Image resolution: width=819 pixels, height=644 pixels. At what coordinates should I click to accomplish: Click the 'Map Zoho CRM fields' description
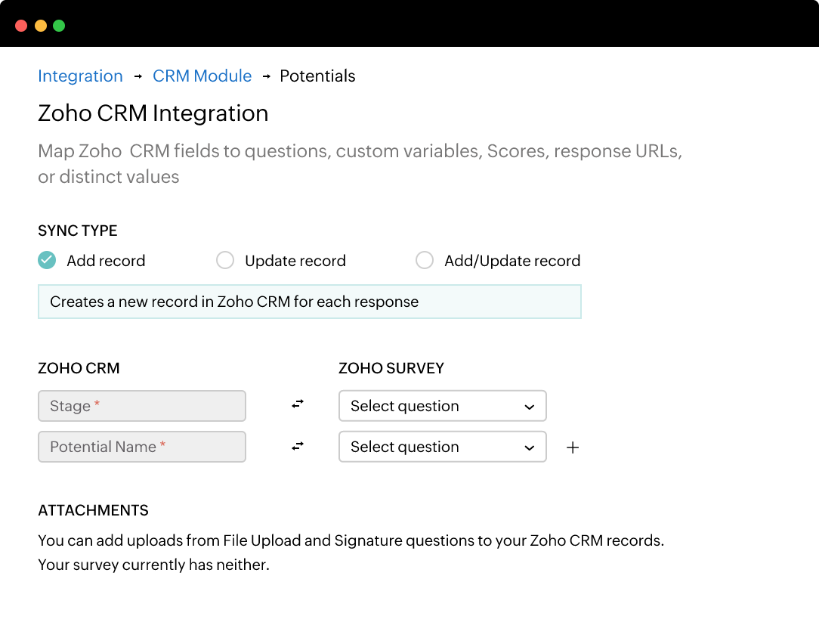click(x=360, y=163)
